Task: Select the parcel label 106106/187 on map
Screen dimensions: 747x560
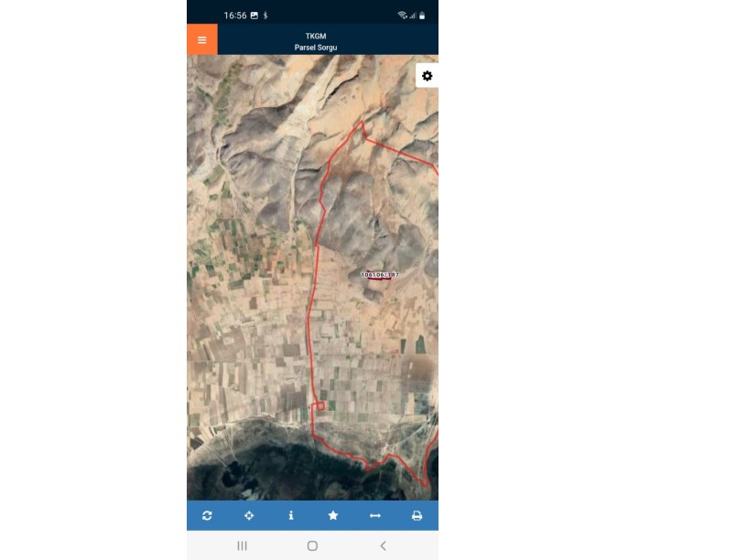Action: pos(380,275)
